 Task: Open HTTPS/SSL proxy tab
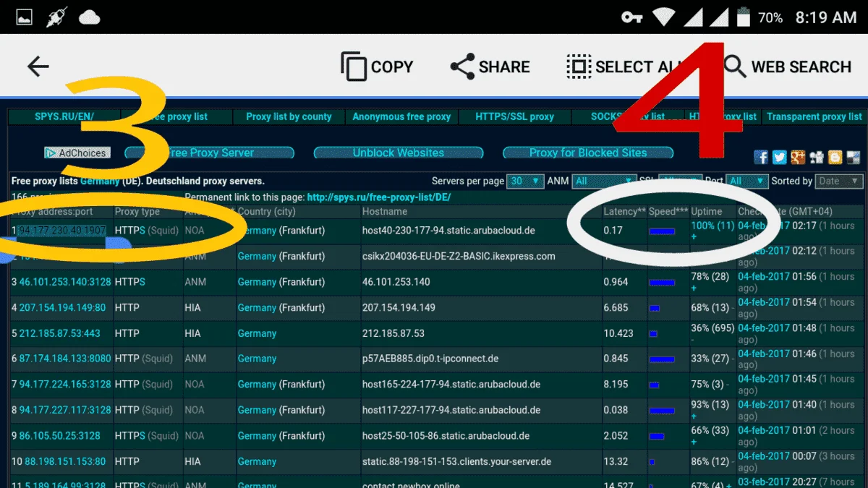point(514,116)
